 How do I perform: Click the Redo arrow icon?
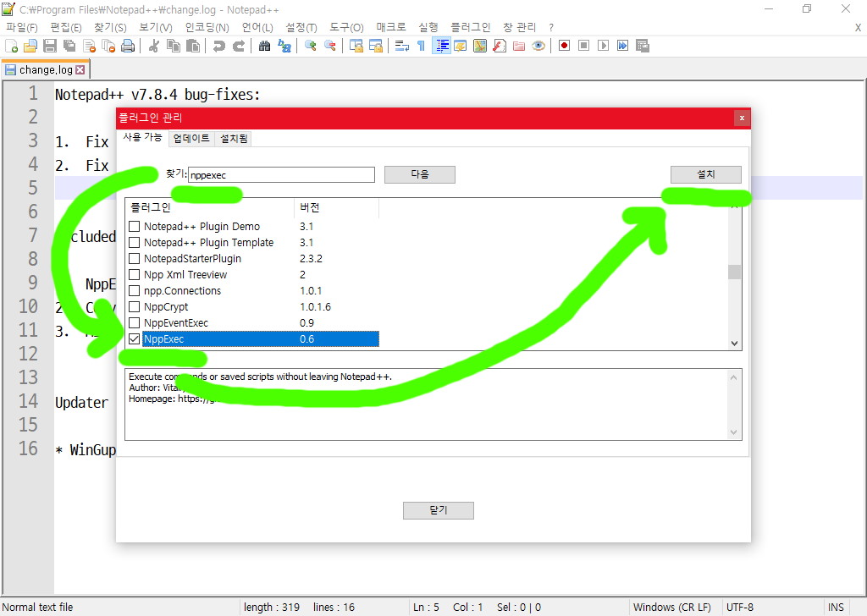tap(238, 46)
